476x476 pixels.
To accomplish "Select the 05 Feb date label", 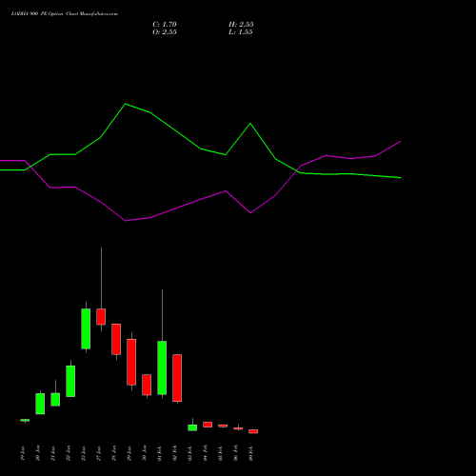I will click(221, 453).
